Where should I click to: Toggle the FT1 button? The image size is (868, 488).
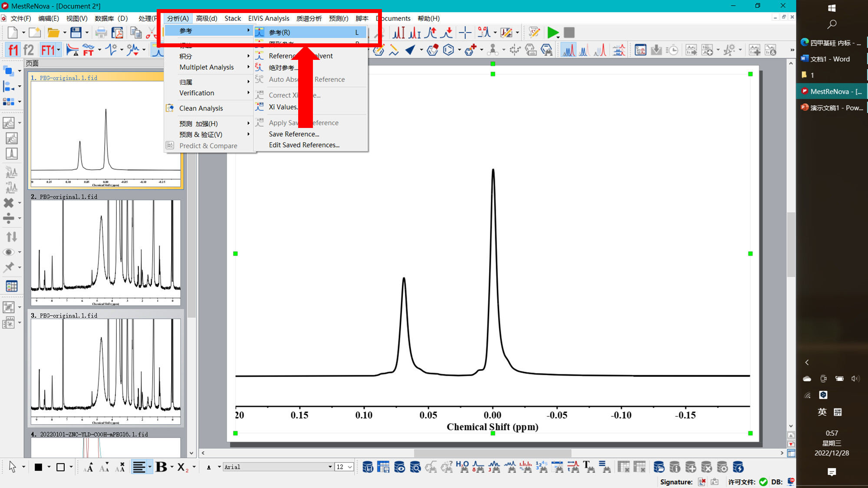coord(48,50)
